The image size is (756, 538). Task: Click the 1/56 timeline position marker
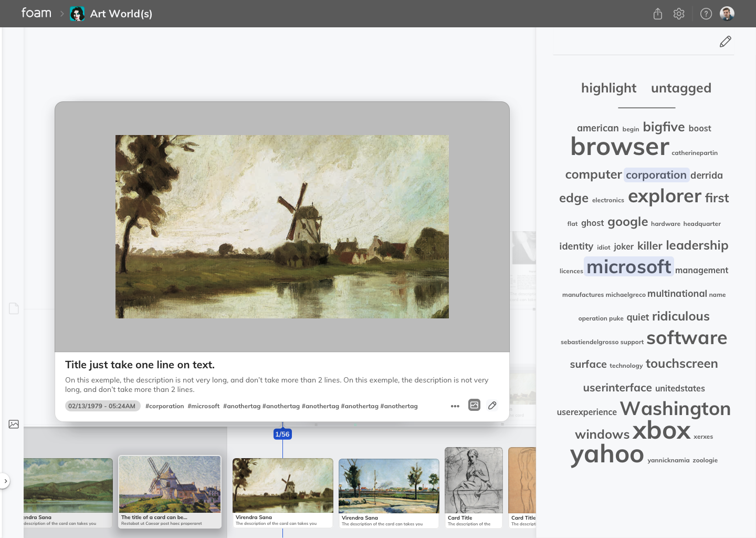coord(282,434)
